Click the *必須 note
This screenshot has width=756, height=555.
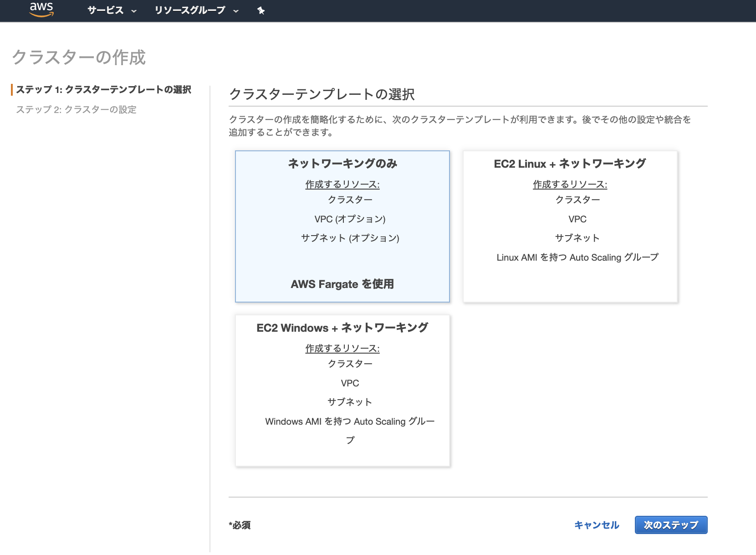coord(240,525)
